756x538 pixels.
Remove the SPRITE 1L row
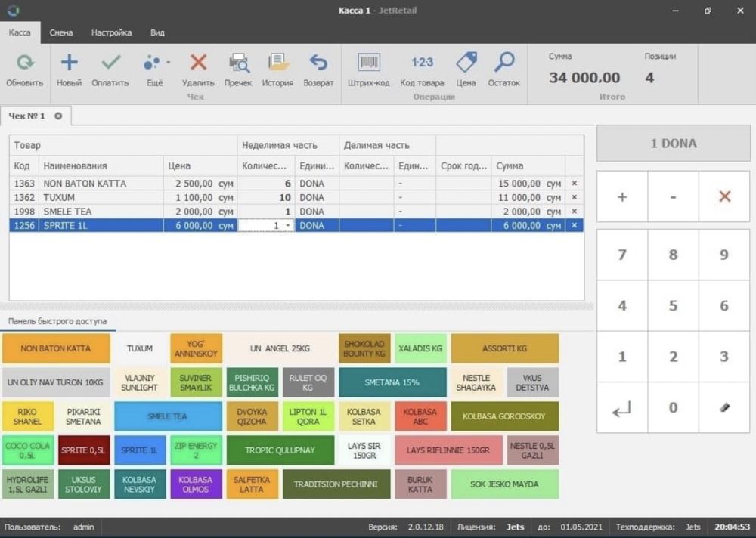(575, 225)
